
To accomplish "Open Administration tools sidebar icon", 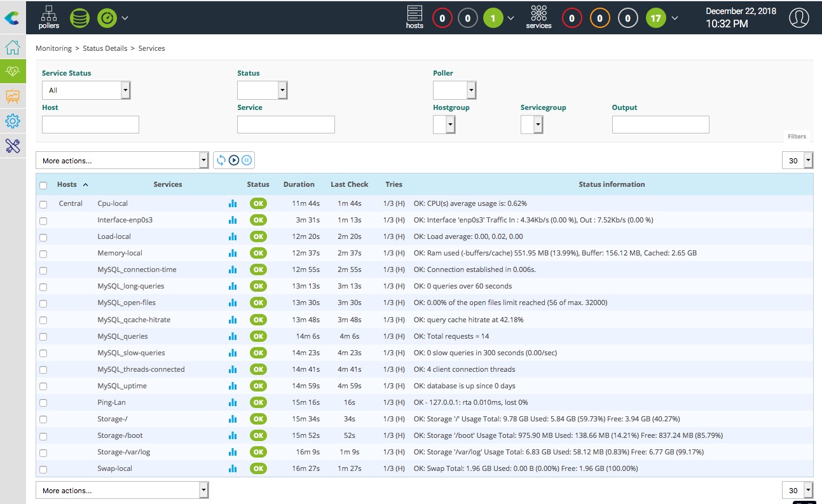I will 13,146.
